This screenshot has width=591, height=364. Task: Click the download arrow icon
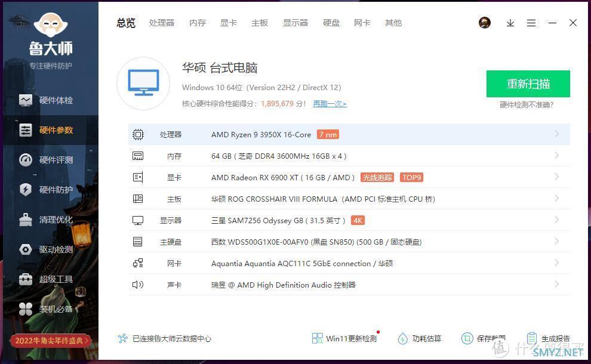point(510,23)
